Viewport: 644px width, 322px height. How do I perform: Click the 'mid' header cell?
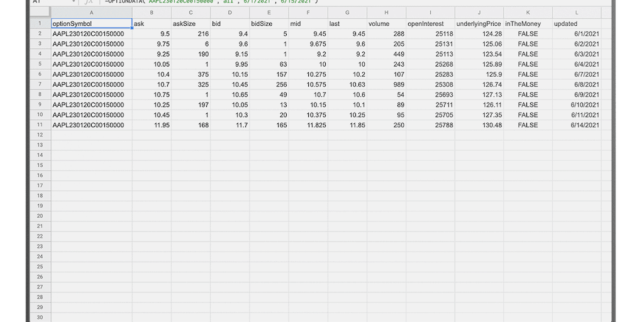coord(308,24)
